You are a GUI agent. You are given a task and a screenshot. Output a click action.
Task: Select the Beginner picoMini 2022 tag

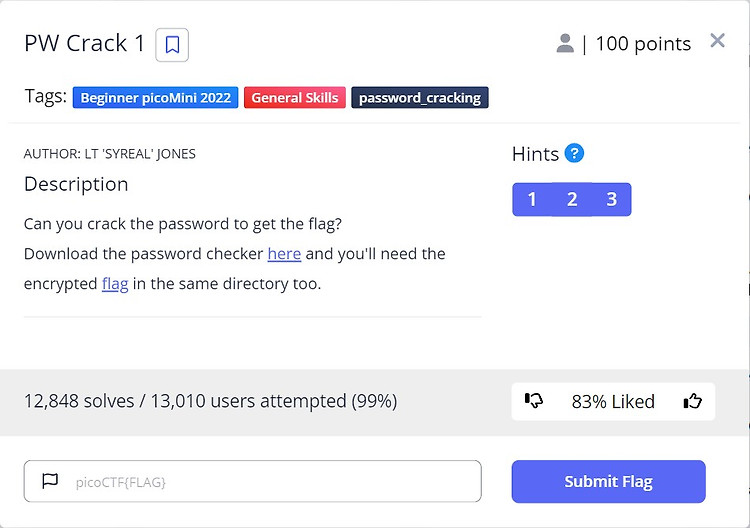[155, 98]
